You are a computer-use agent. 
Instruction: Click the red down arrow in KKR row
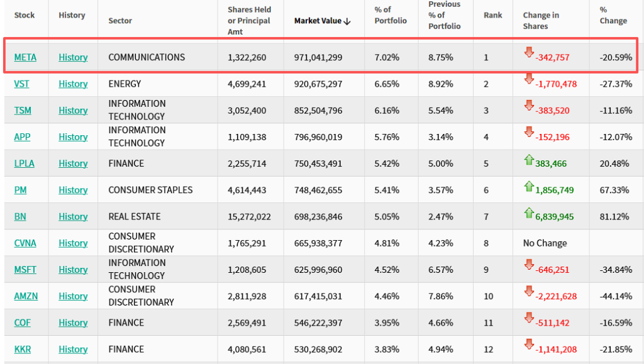(x=529, y=345)
